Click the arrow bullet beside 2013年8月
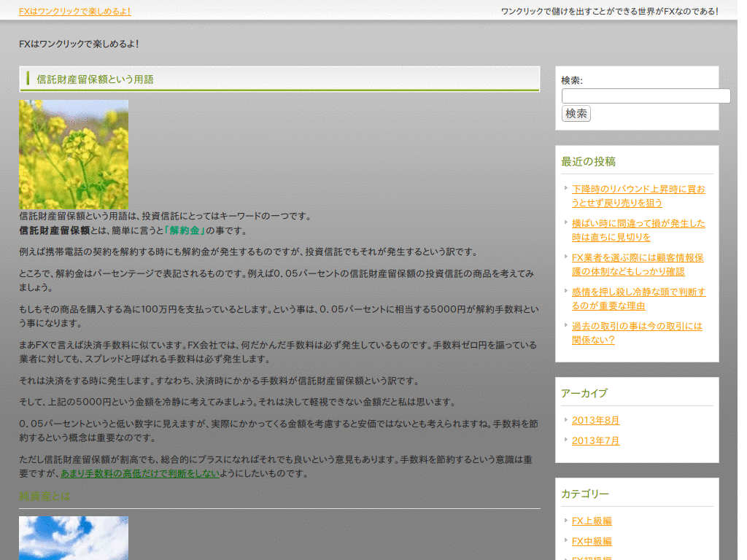747x560 pixels. click(566, 419)
